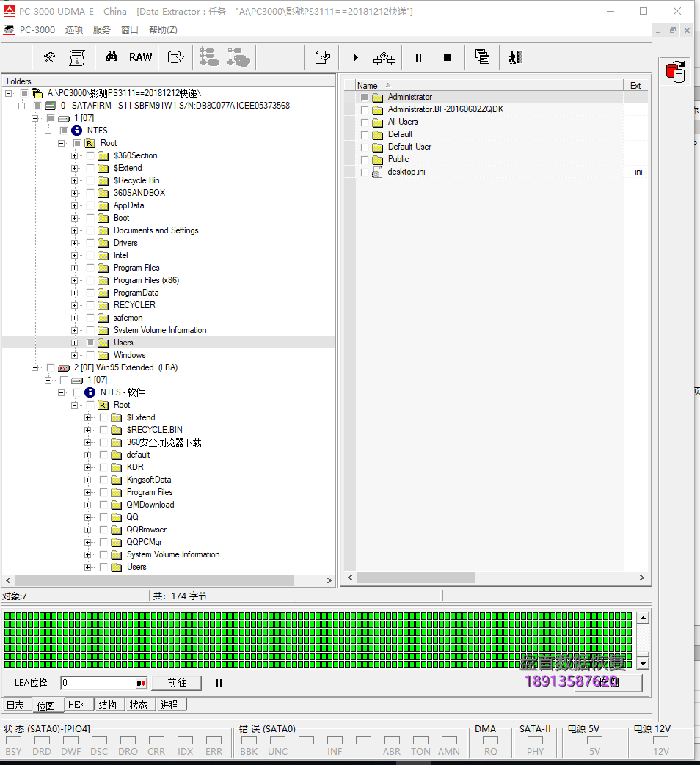Screen dimensions: 700x765
Task: Check the Public folder checkbox
Action: 365,160
